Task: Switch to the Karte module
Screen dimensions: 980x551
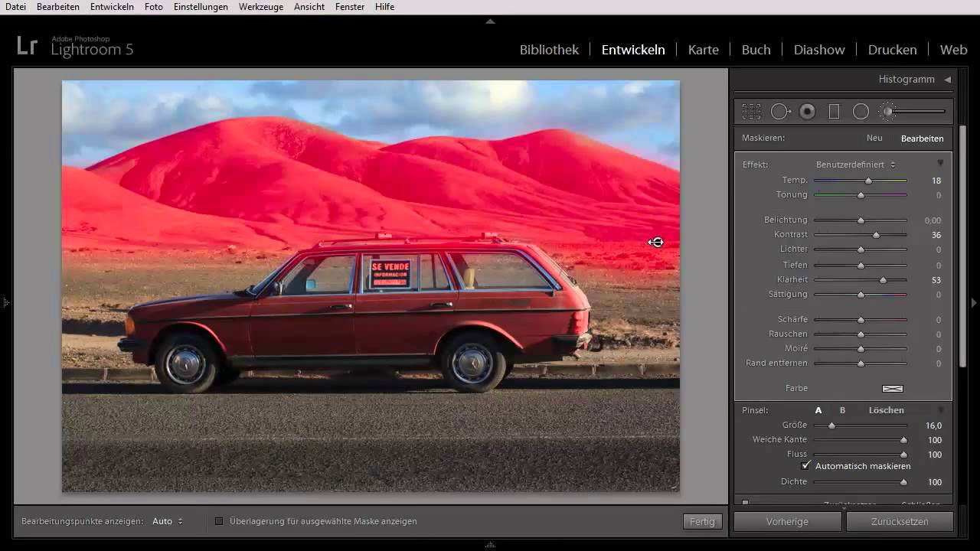Action: click(703, 50)
